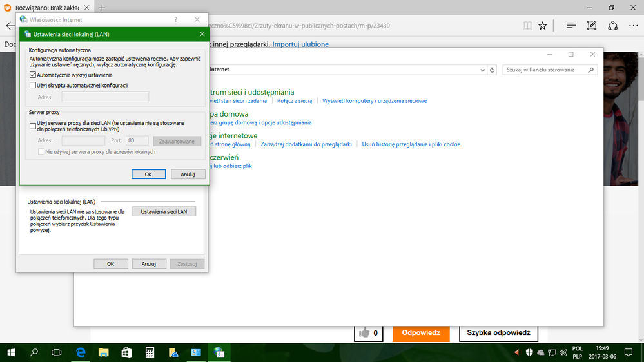The height and width of the screenshot is (362, 644).
Task: Maximize the Control Panel window
Action: coord(571,54)
